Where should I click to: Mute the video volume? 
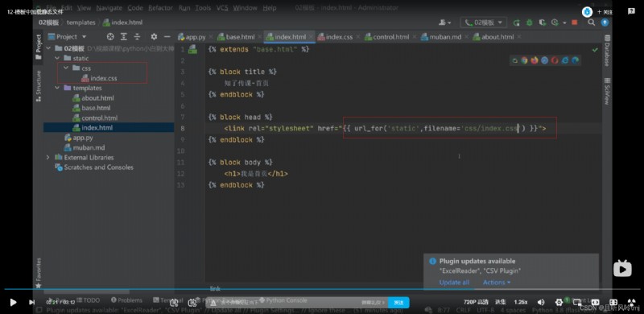pyautogui.click(x=541, y=302)
